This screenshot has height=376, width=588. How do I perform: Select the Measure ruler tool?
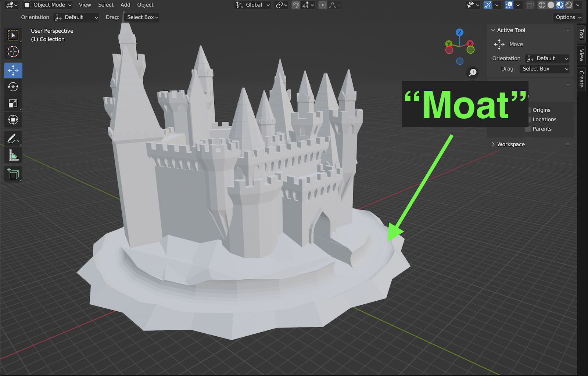pos(13,155)
